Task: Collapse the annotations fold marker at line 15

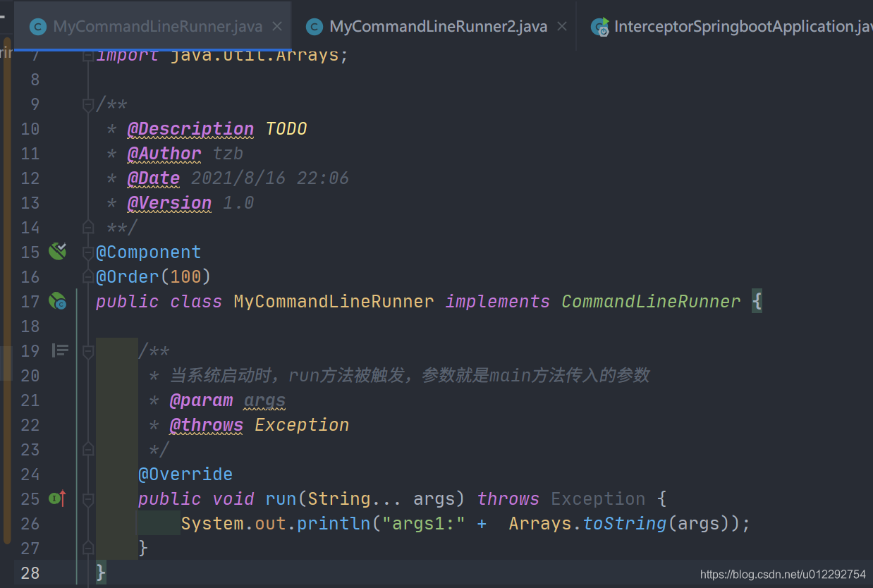Action: (x=88, y=252)
